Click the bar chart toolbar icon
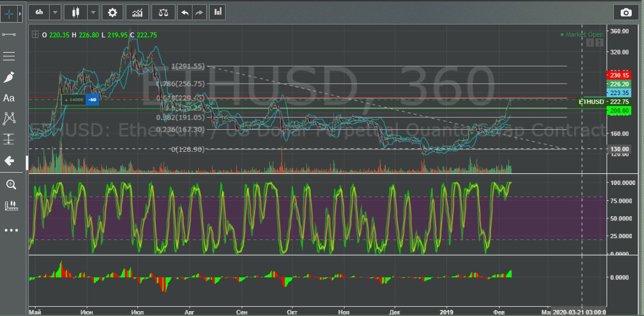The image size is (644, 316). point(217,12)
